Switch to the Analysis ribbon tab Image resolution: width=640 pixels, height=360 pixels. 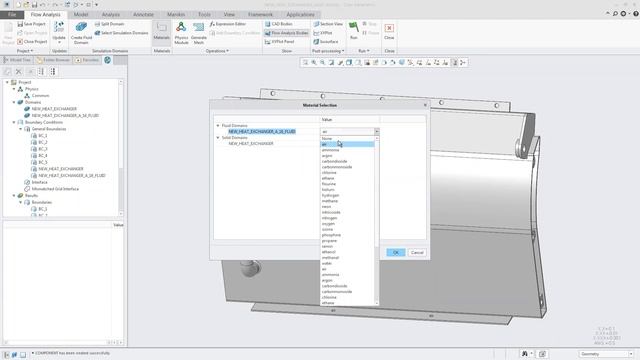(x=111, y=15)
